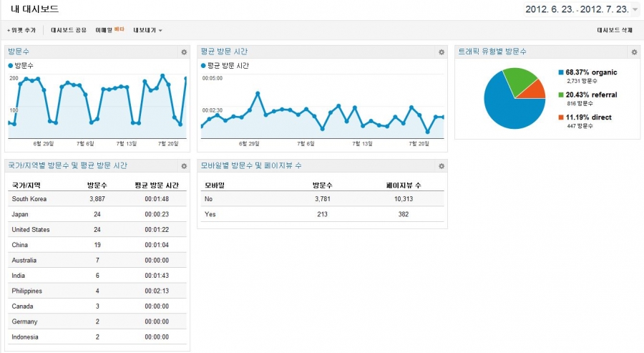Click the blue organic legend swatch
Image resolution: width=644 pixels, height=353 pixels.
click(x=561, y=72)
